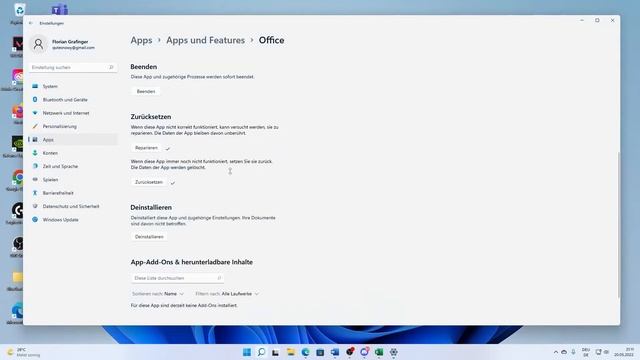
Task: Focus the 'Diese Liste durchsuchen' field
Action: (x=177, y=278)
